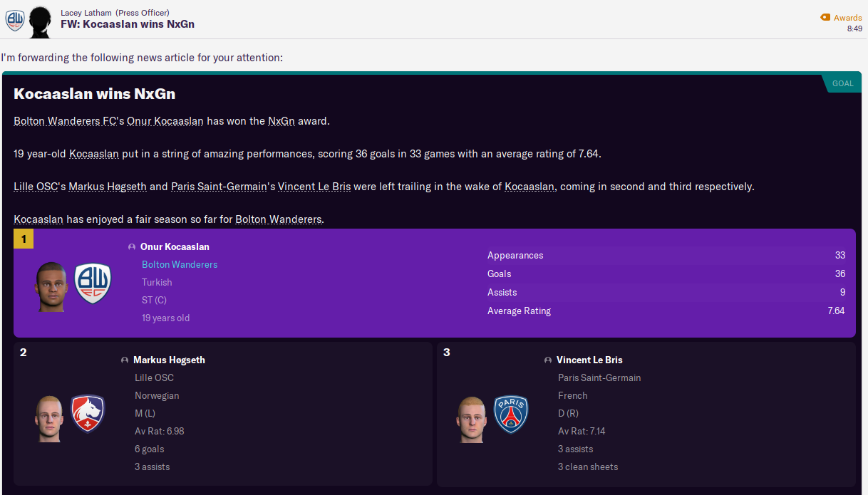Click Lacey Latham's press officer portrait

pyautogui.click(x=40, y=21)
